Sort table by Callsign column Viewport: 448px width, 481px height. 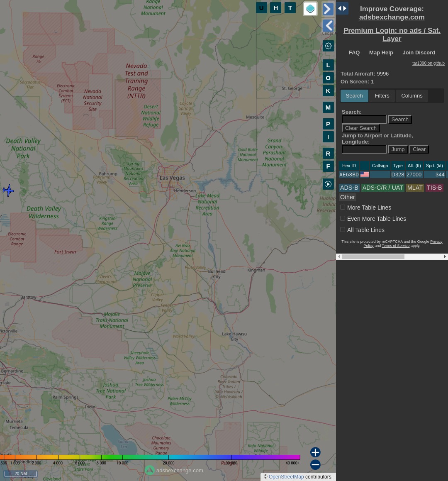tap(380, 166)
